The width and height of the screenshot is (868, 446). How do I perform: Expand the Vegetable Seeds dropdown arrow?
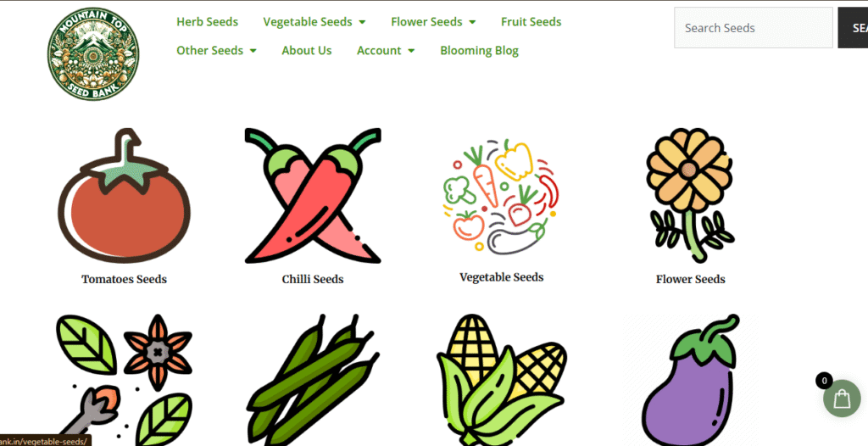363,22
